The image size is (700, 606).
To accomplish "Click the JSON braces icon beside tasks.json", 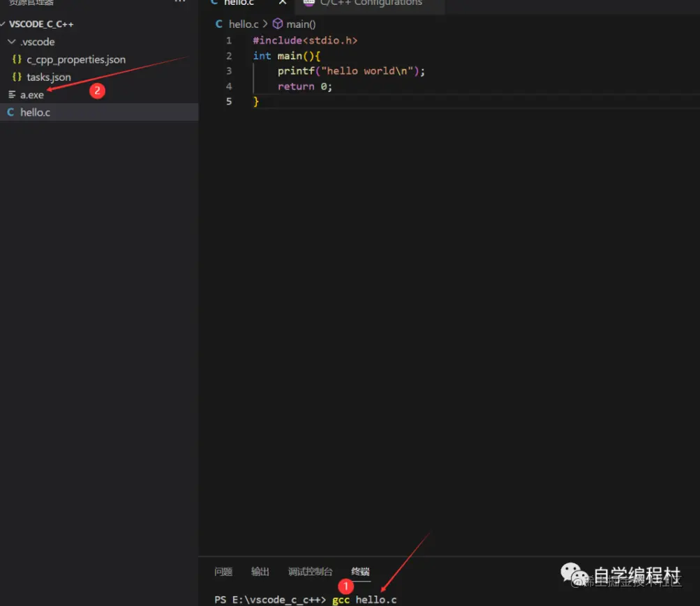I will point(17,77).
